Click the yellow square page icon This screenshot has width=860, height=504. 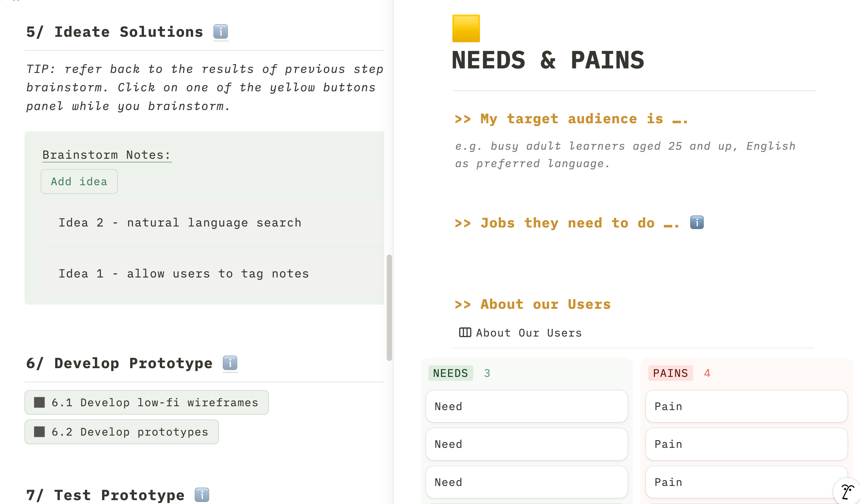point(466,28)
